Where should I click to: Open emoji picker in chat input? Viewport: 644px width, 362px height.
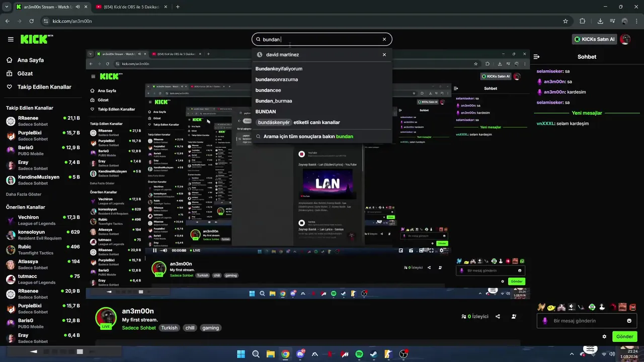point(629,321)
